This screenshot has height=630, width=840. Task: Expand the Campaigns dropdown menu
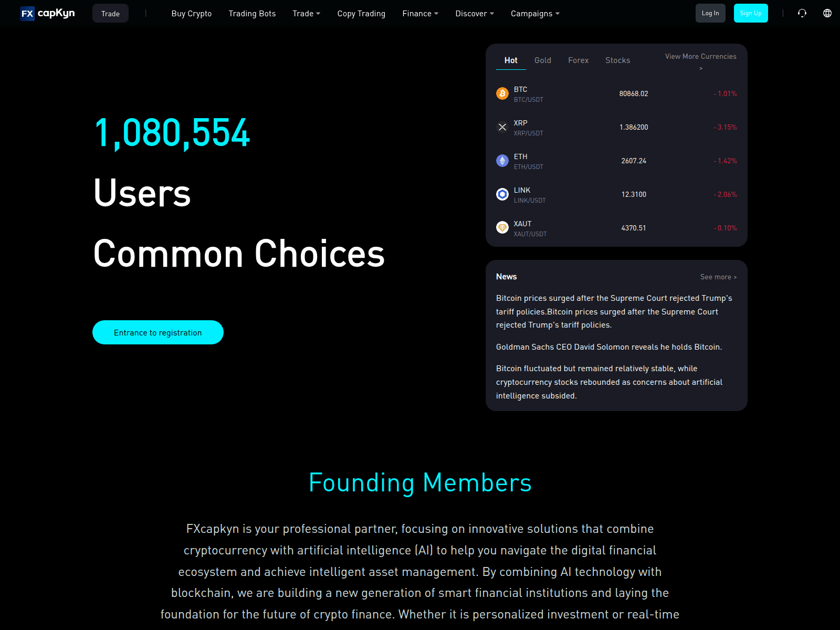[535, 14]
